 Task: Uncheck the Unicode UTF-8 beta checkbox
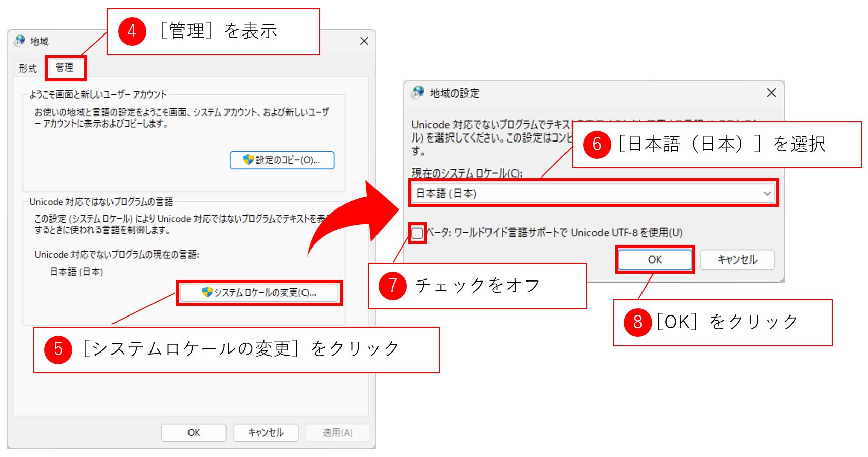[x=417, y=233]
